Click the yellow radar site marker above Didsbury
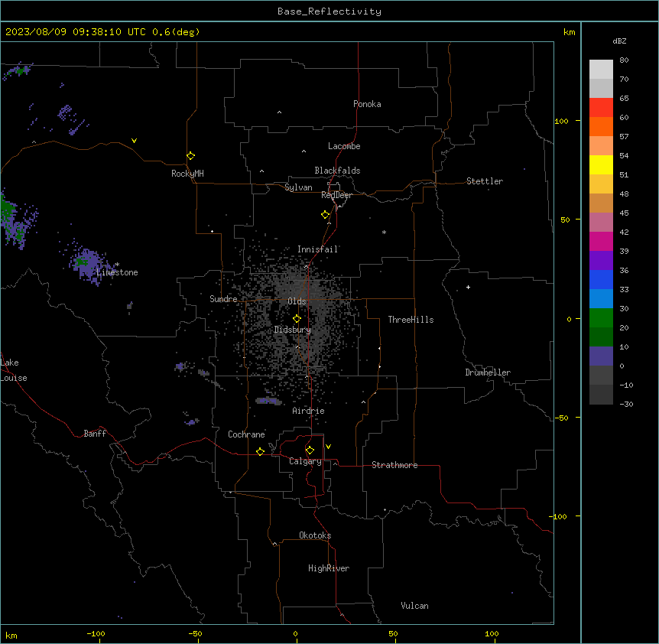 click(x=297, y=319)
